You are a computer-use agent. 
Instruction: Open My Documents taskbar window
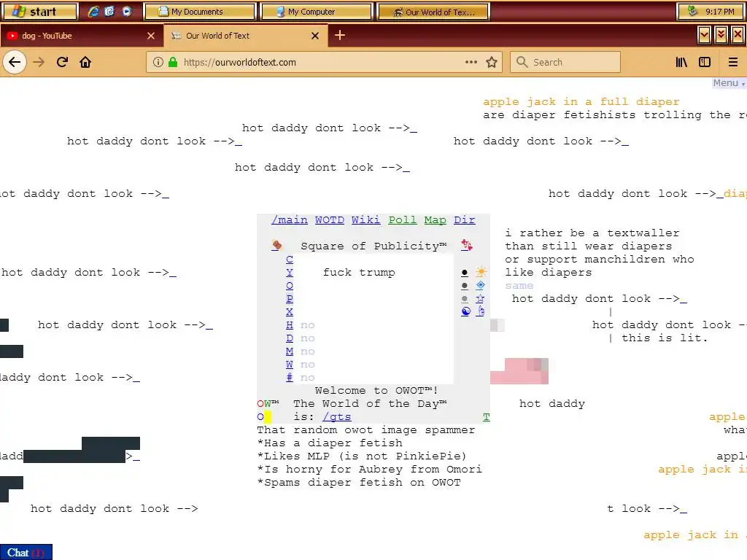(x=200, y=12)
